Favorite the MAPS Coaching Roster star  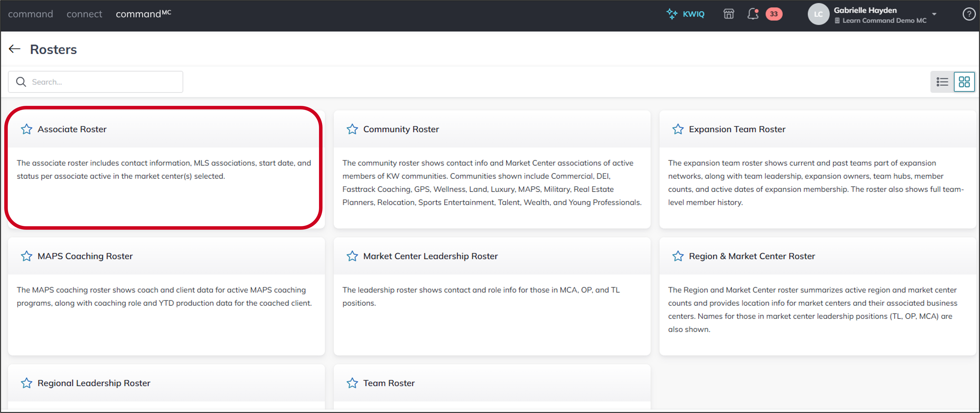click(27, 256)
